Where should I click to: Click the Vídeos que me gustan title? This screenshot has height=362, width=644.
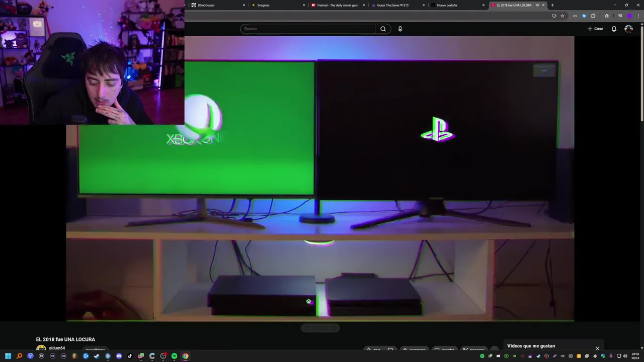click(x=531, y=346)
